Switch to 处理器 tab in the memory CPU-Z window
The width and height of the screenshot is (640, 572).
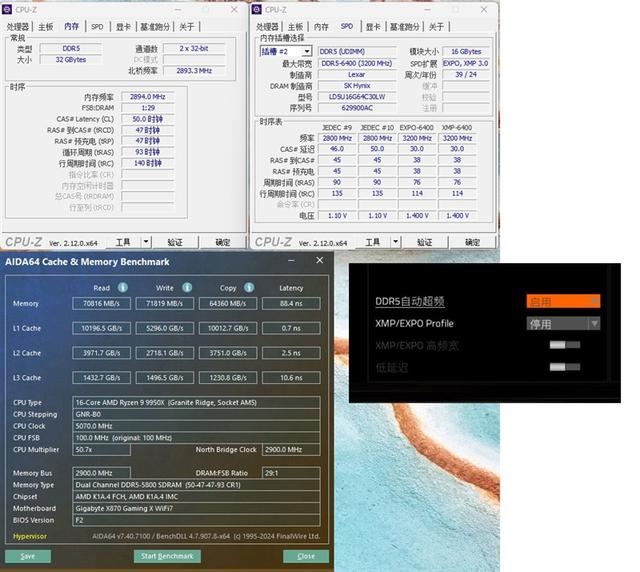pyautogui.click(x=18, y=27)
